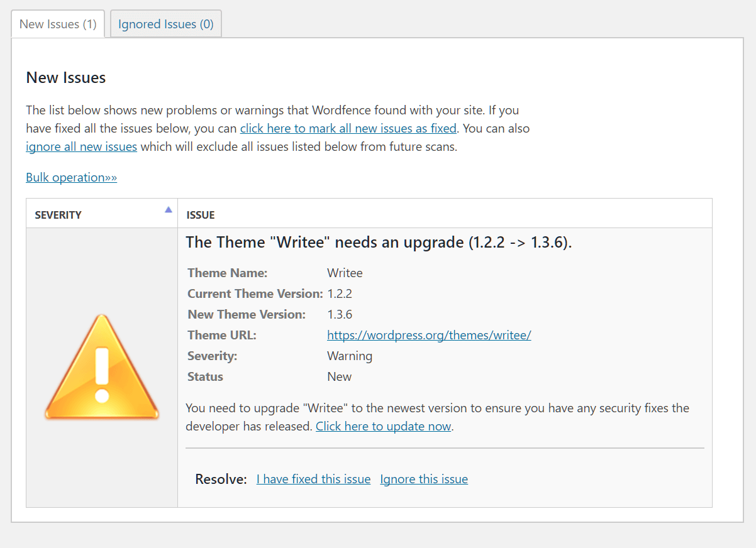Click the Theme Name value 'Writee'
Viewport: 756px width, 548px height.
point(345,273)
